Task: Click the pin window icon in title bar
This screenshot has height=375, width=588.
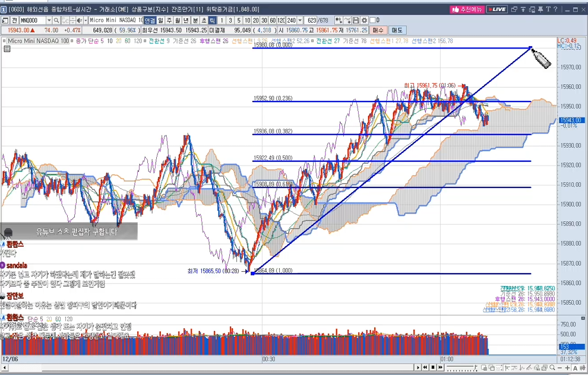Action: pyautogui.click(x=540, y=9)
